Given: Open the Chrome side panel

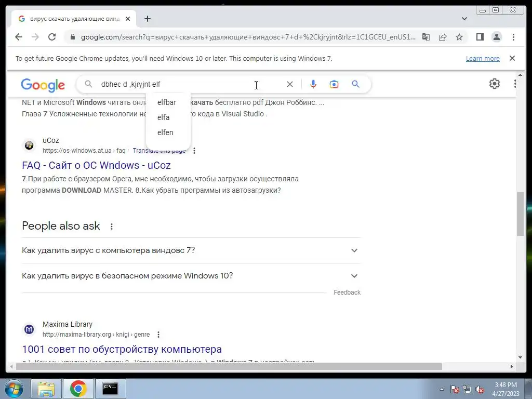Looking at the screenshot, I should click(480, 37).
